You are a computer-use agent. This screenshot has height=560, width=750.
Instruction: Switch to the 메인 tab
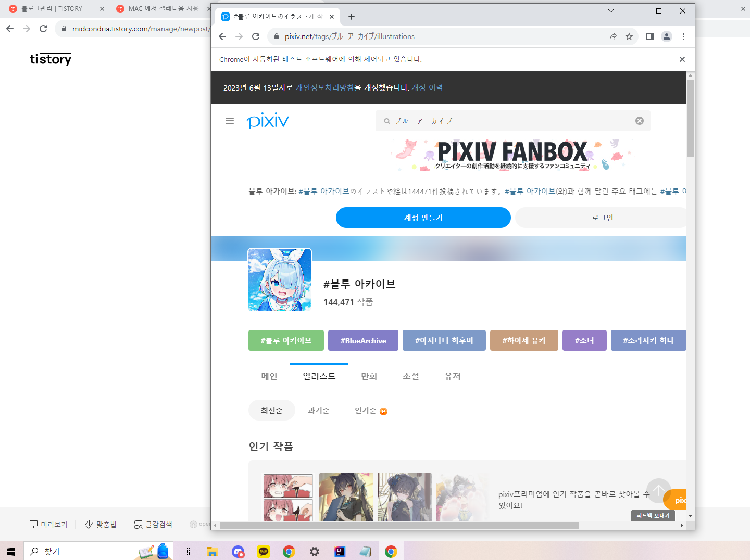(269, 376)
